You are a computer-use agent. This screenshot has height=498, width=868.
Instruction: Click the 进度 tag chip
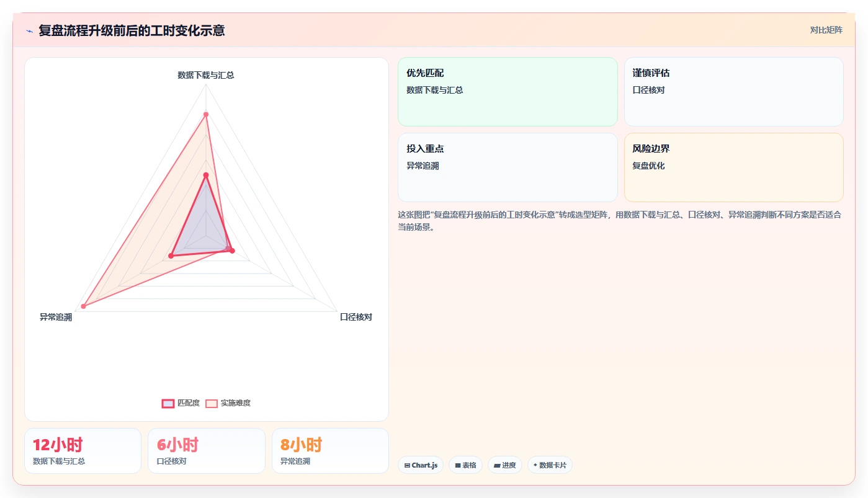(505, 465)
